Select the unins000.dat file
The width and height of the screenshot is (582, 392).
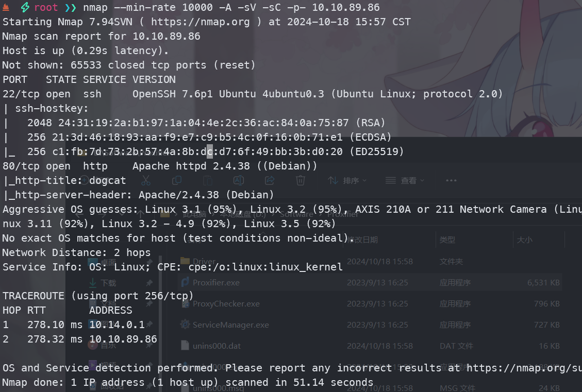point(217,346)
